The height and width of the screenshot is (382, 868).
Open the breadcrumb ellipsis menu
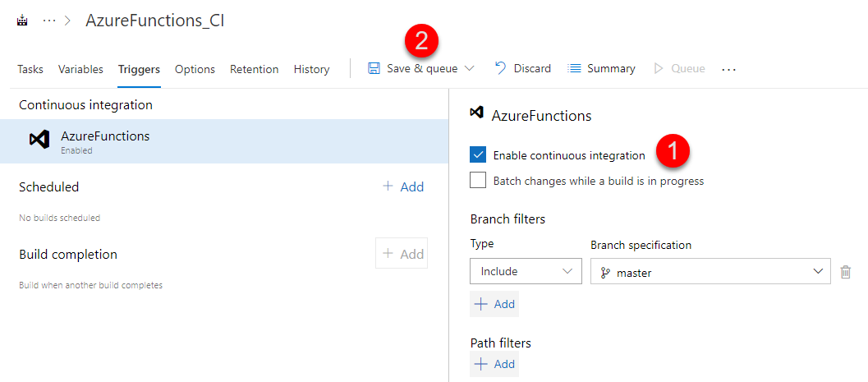[49, 21]
